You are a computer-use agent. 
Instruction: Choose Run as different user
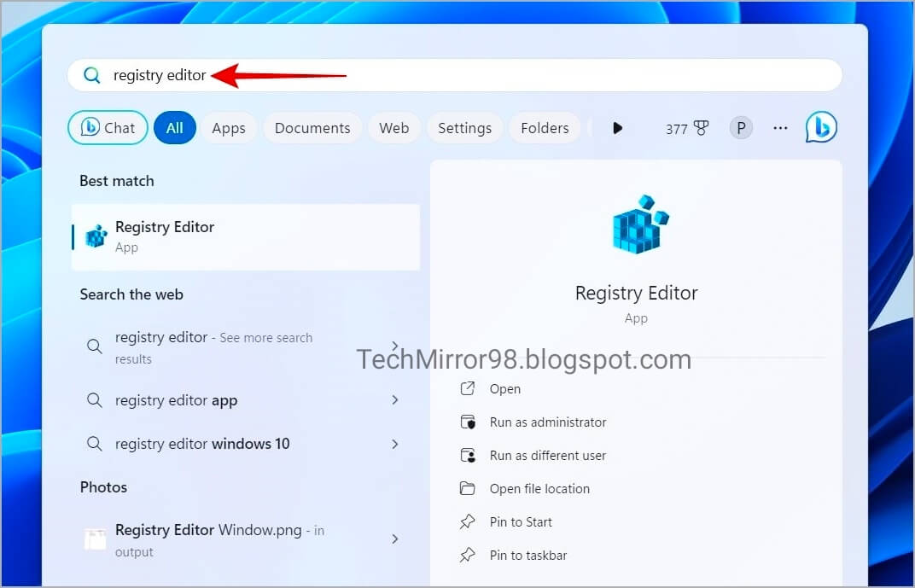pos(548,456)
